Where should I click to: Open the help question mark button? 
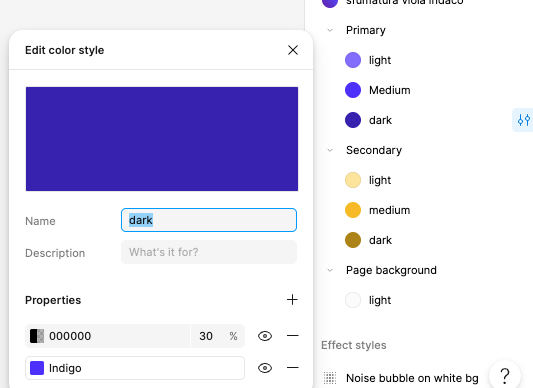click(505, 376)
